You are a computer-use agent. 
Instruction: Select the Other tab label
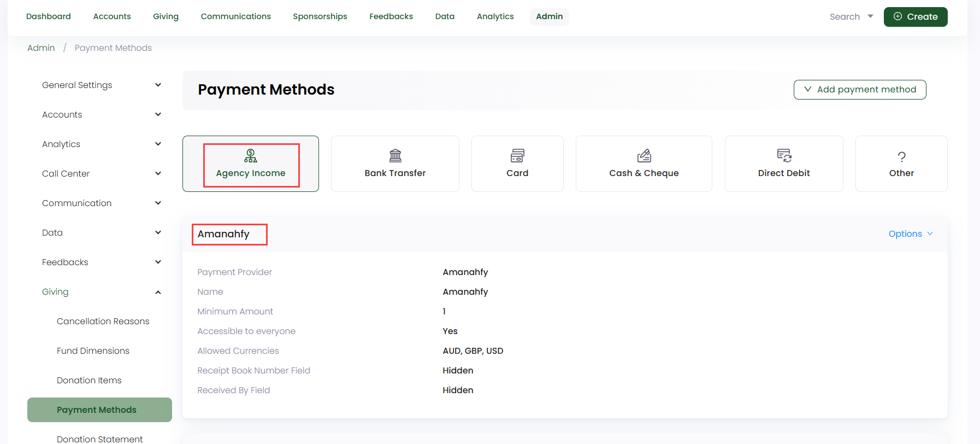click(x=901, y=173)
